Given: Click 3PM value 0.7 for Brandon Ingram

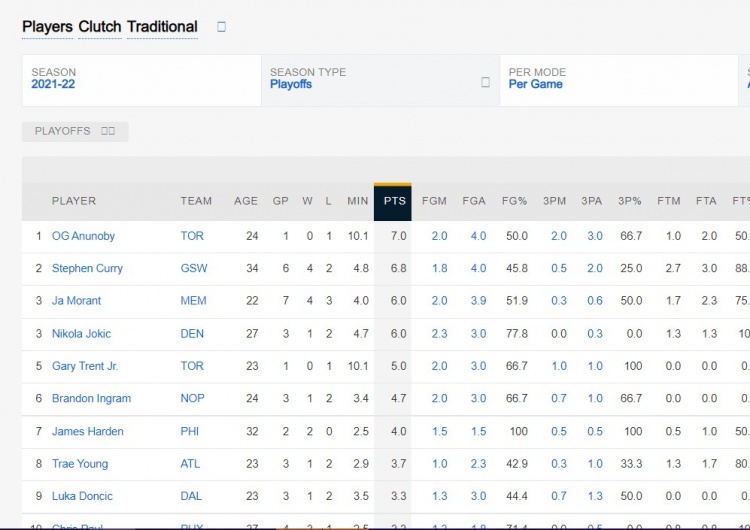Looking at the screenshot, I should pyautogui.click(x=558, y=398).
